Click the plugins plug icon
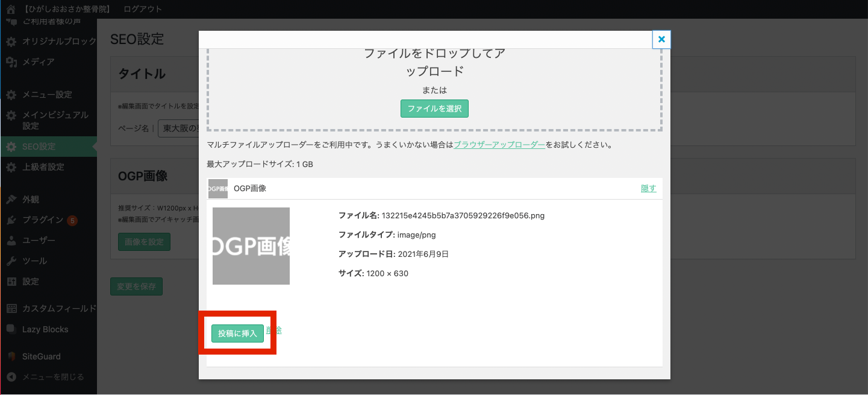The width and height of the screenshot is (868, 395). (11, 220)
